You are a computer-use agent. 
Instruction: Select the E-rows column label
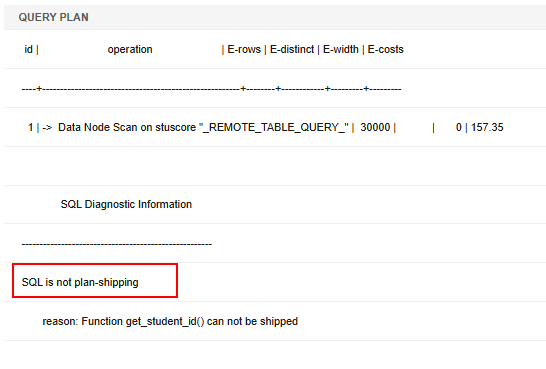coord(244,49)
